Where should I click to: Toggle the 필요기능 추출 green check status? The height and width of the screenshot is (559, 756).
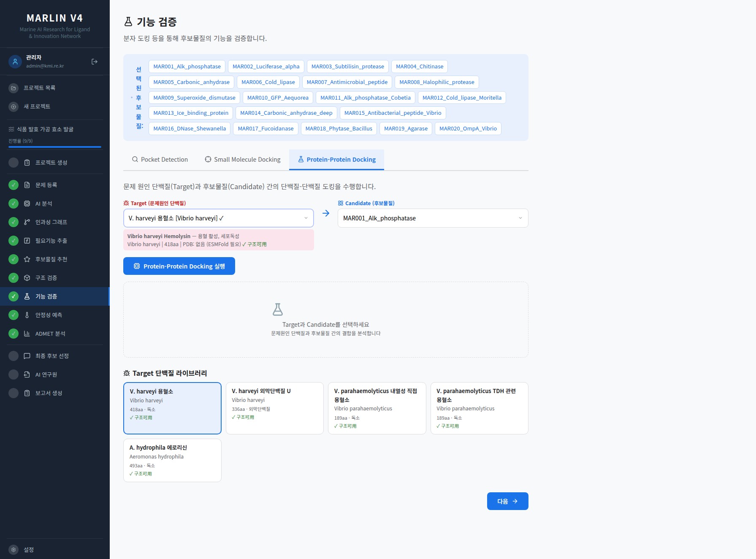pos(14,241)
